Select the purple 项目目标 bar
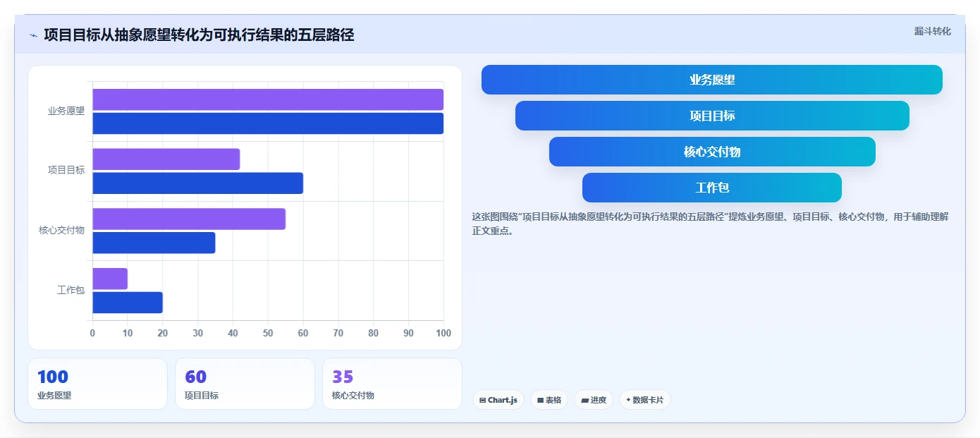This screenshot has height=438, width=980. click(x=166, y=159)
